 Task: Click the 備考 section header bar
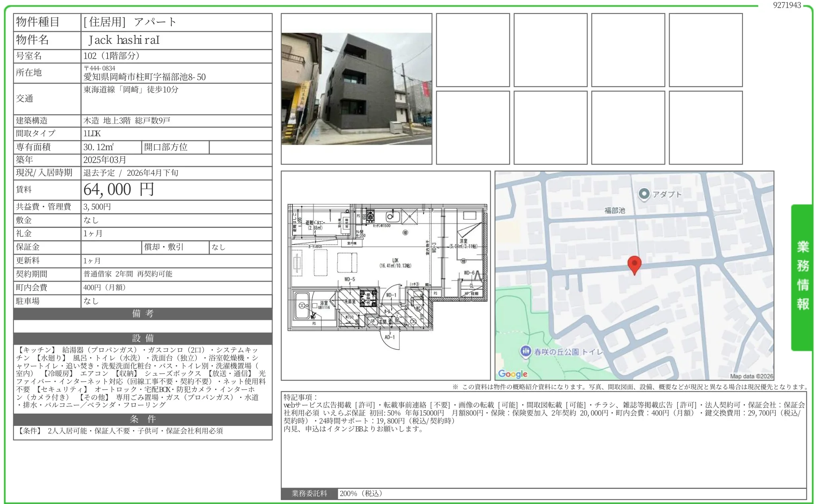pyautogui.click(x=143, y=314)
